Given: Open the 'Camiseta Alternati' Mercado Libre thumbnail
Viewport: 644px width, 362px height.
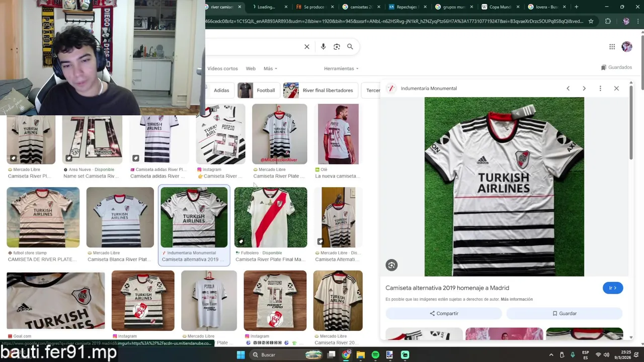Looking at the screenshot, I should 338,217.
